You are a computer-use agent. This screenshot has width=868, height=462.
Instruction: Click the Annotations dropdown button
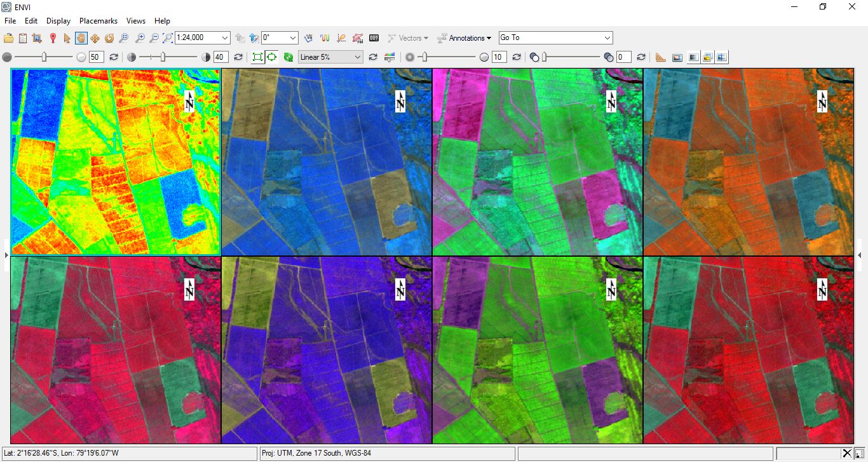pos(465,37)
